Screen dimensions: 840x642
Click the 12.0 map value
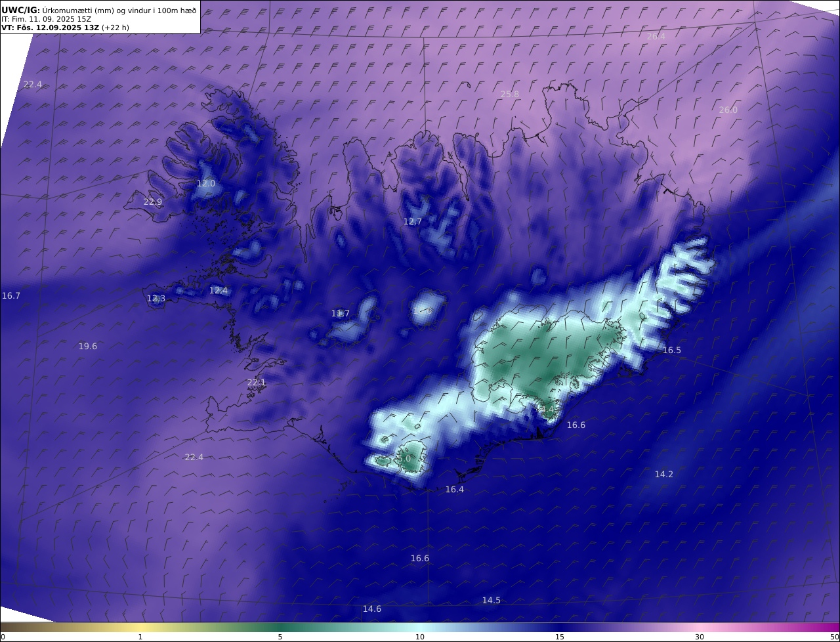[x=206, y=183]
